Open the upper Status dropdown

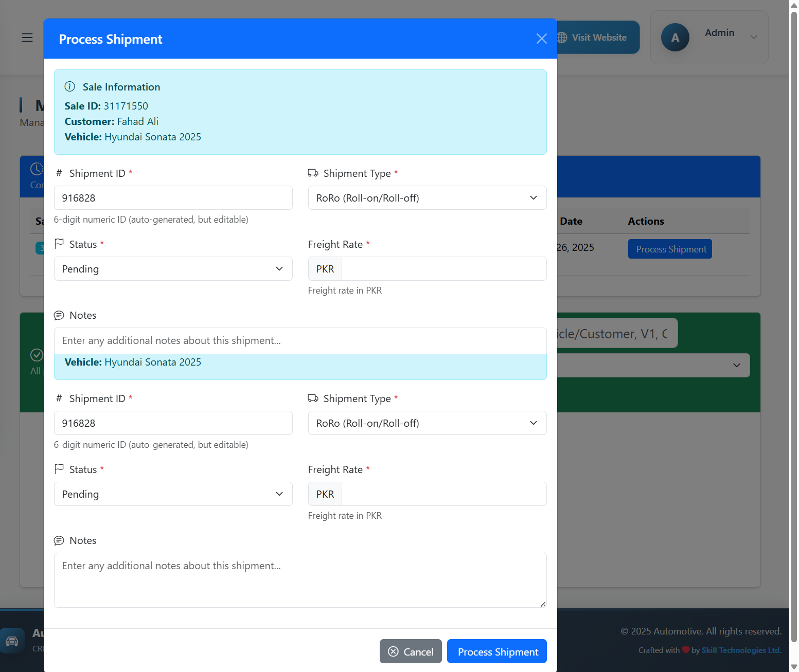pos(173,269)
